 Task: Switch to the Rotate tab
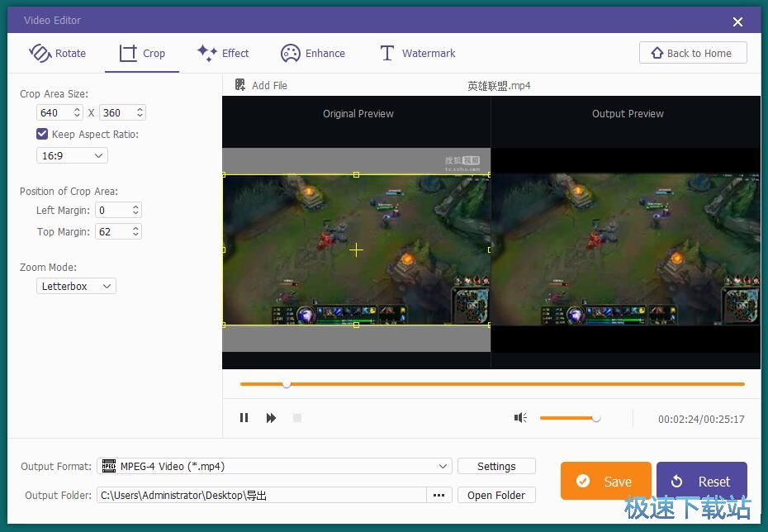[x=57, y=53]
